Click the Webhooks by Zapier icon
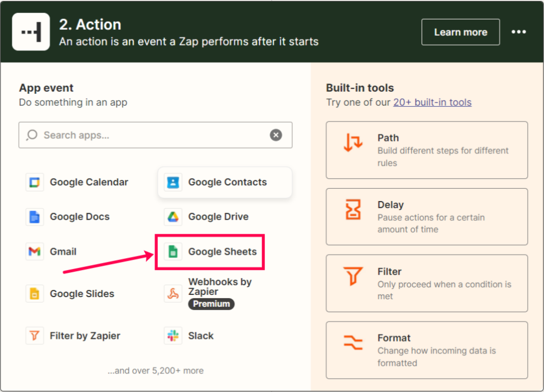 click(173, 293)
